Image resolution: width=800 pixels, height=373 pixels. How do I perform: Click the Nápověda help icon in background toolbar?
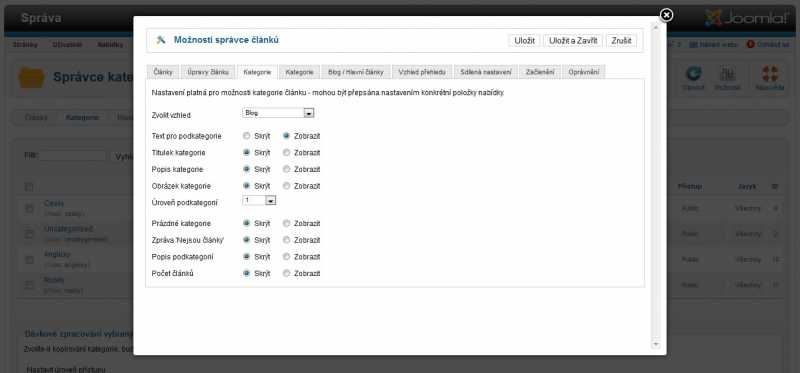point(769,78)
